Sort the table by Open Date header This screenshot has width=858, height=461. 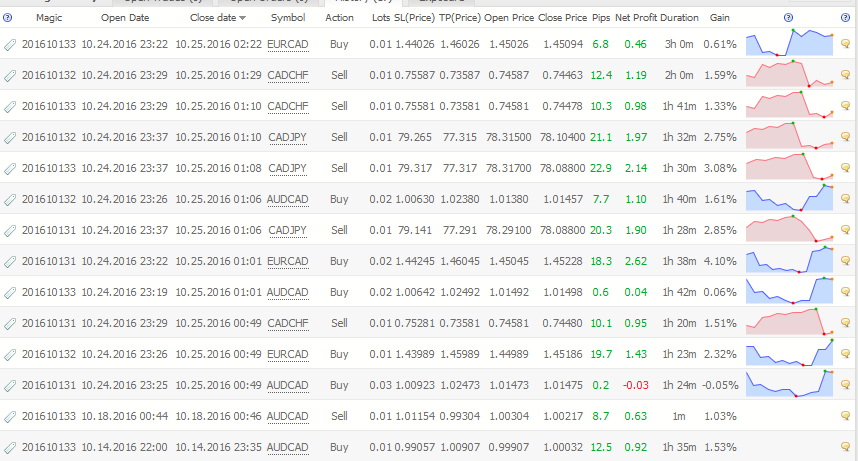pyautogui.click(x=125, y=18)
